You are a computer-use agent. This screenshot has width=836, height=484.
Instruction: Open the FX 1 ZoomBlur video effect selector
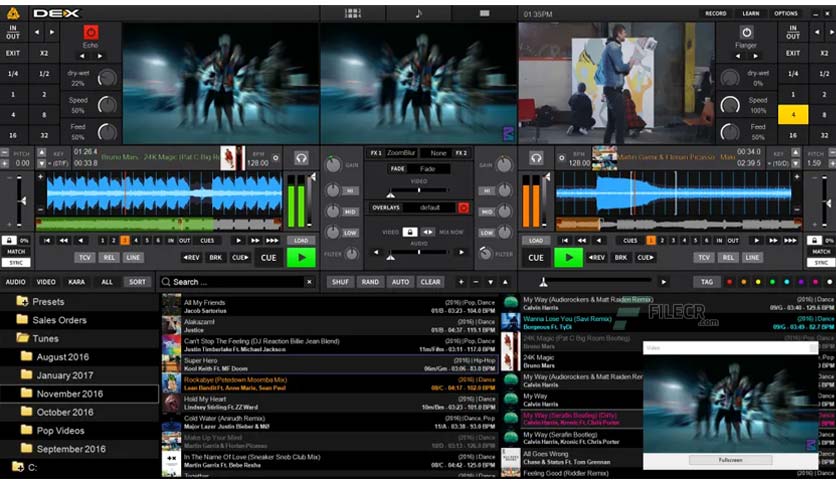tap(401, 153)
